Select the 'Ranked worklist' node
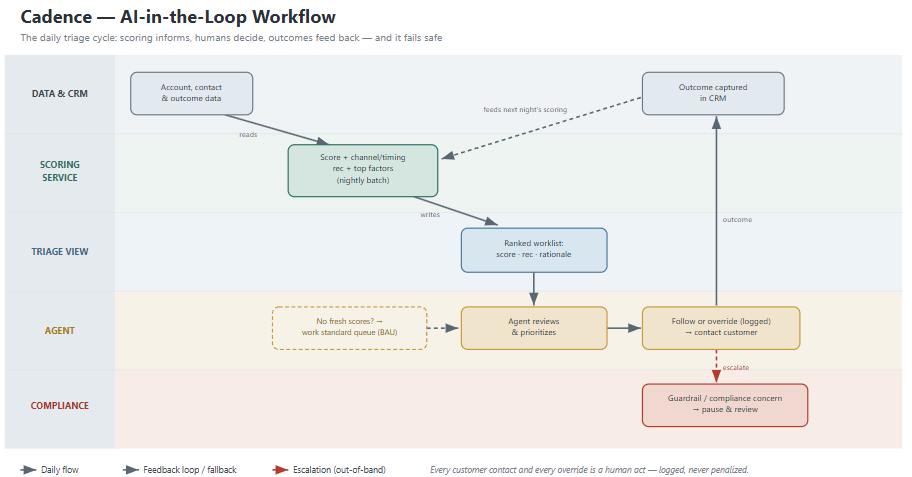 point(534,250)
